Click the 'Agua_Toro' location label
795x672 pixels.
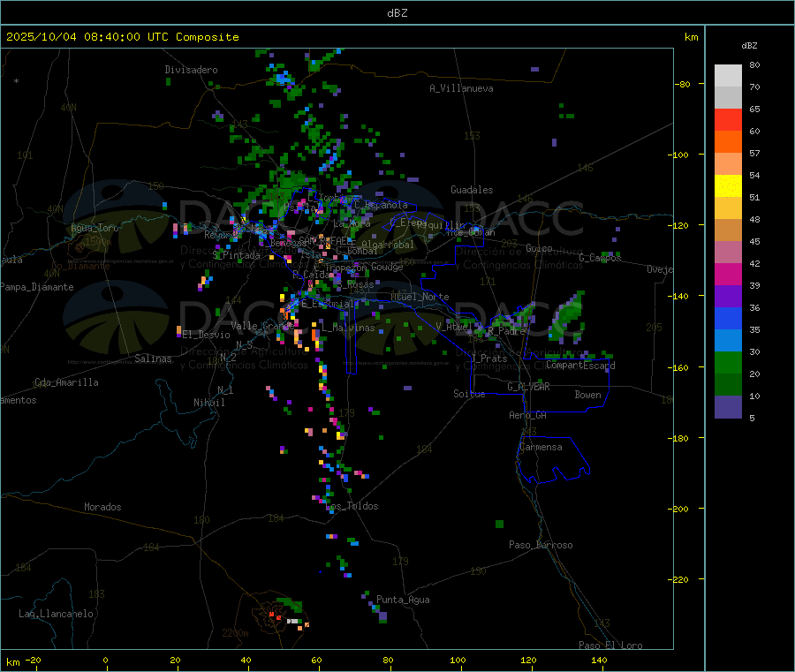(x=95, y=228)
